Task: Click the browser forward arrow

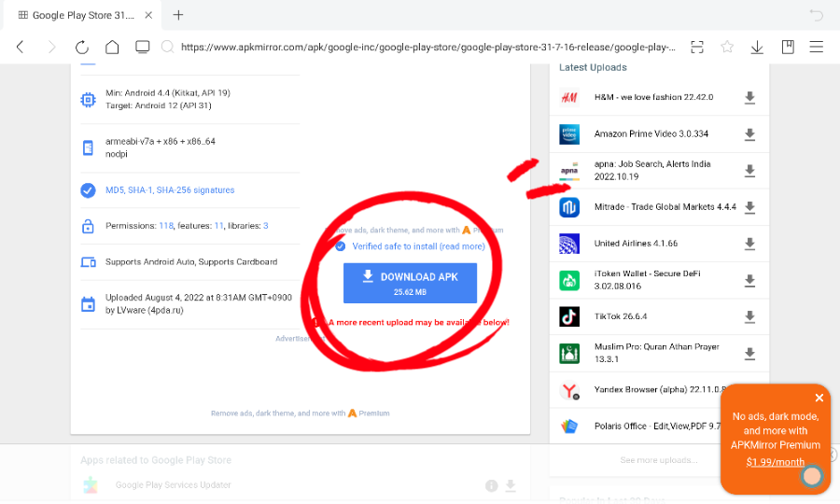Action: tap(51, 47)
